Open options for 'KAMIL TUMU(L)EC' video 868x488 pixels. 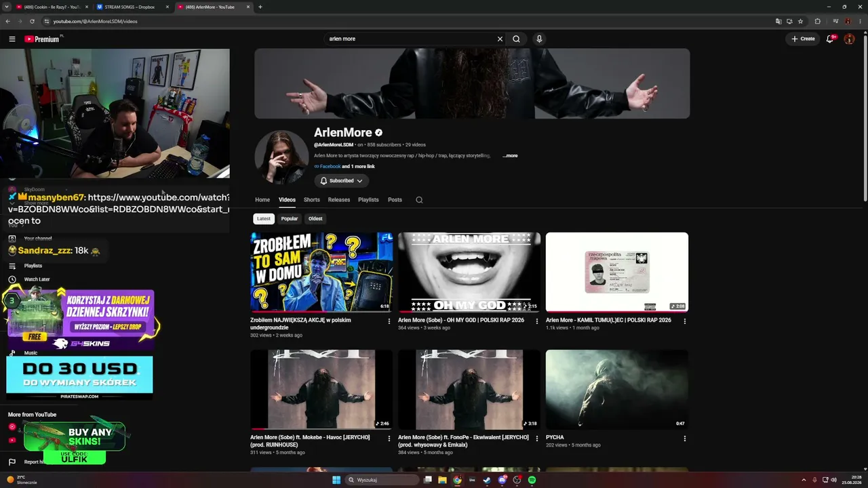click(685, 321)
